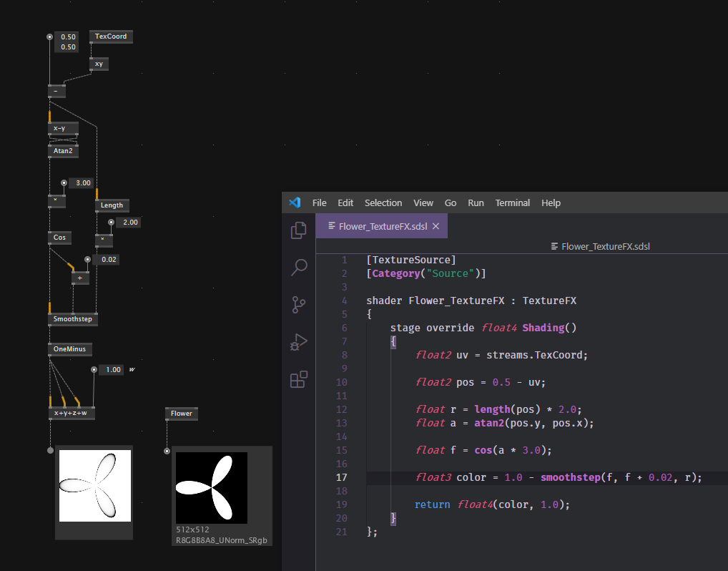The width and height of the screenshot is (728, 571).
Task: Select the Flower node
Action: point(182,414)
